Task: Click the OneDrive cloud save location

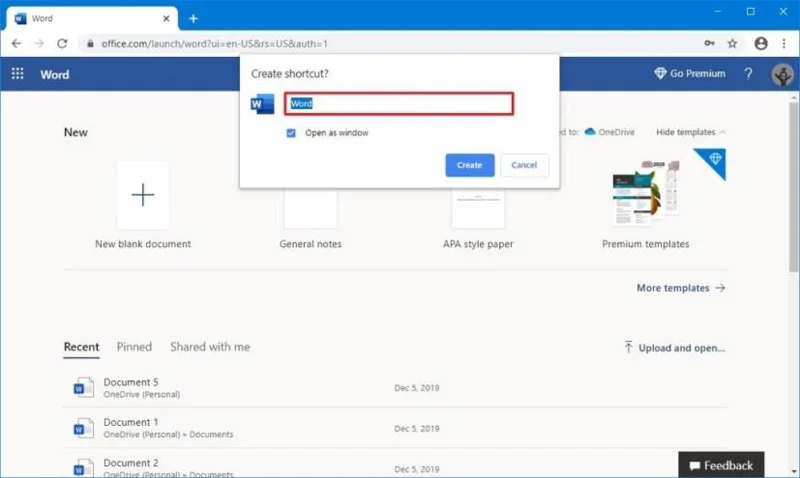Action: coord(610,132)
